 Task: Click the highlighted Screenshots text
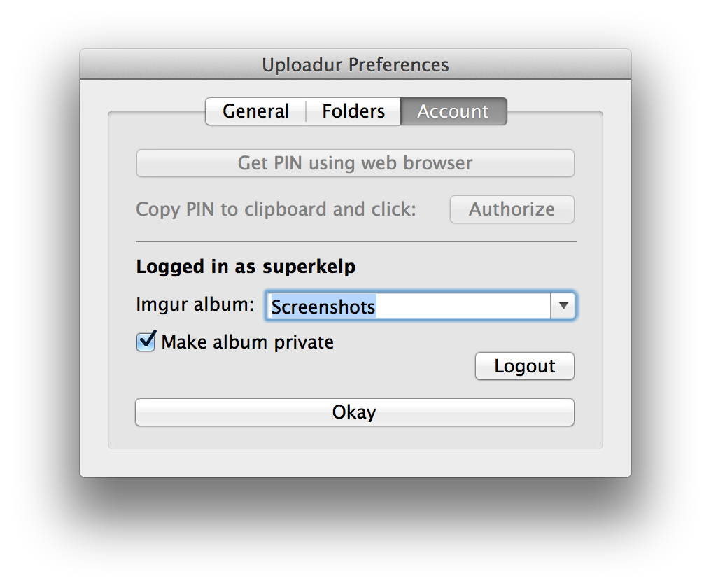coord(323,307)
